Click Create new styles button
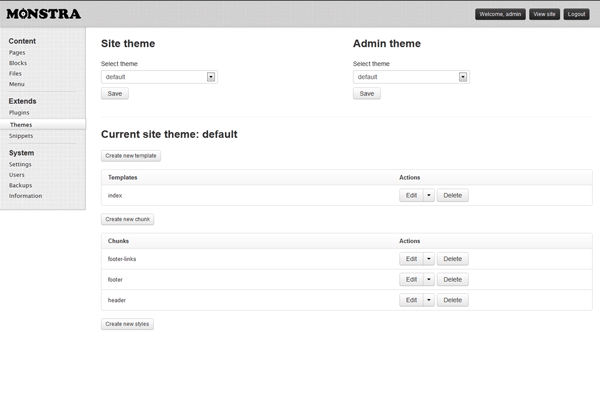The width and height of the screenshot is (600, 400). click(x=127, y=324)
